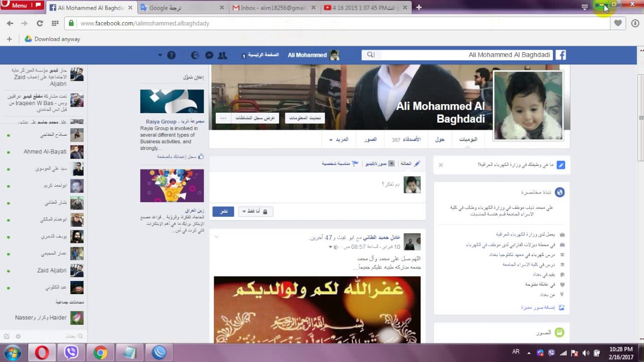Click the update info button on the cover
644x362 pixels.
coord(304,118)
